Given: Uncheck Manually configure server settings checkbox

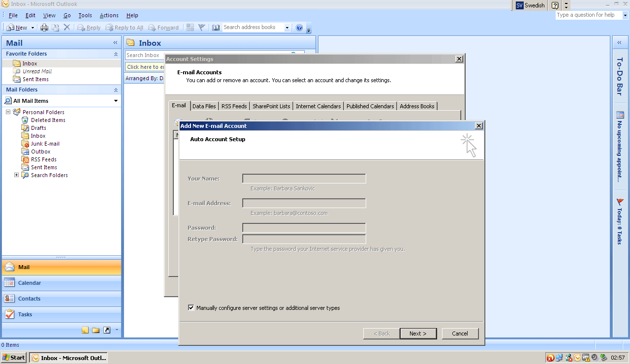Looking at the screenshot, I should click(x=191, y=308).
